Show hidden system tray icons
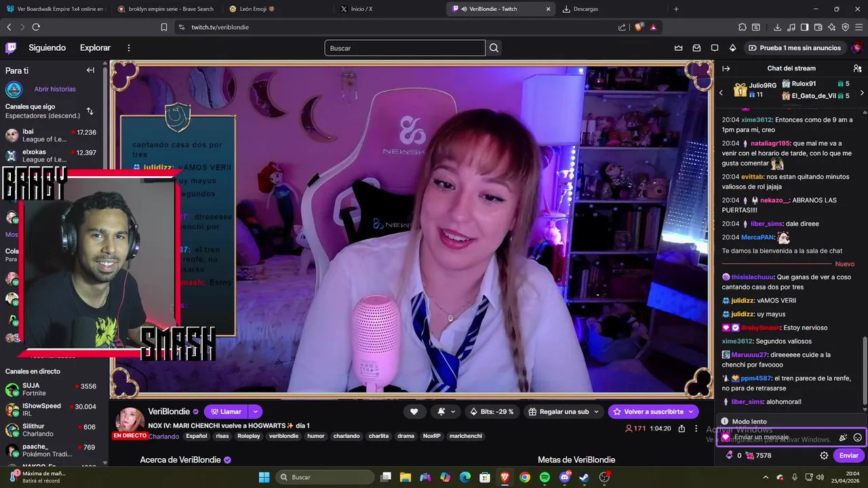Image resolution: width=868 pixels, height=488 pixels. [766, 477]
